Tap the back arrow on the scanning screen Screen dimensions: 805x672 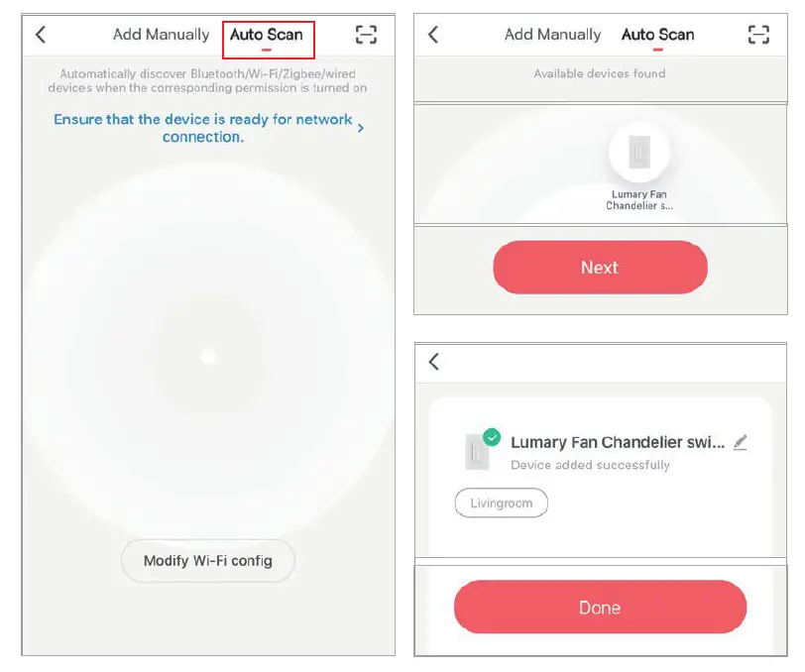[41, 35]
